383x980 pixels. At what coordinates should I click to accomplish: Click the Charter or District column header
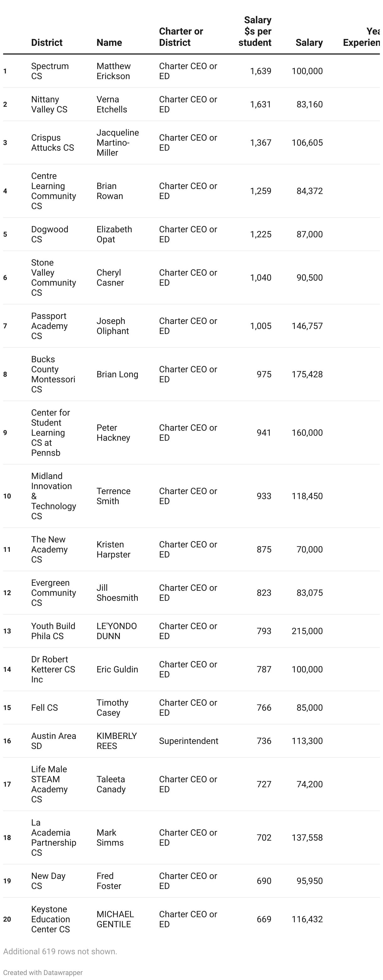click(x=181, y=37)
